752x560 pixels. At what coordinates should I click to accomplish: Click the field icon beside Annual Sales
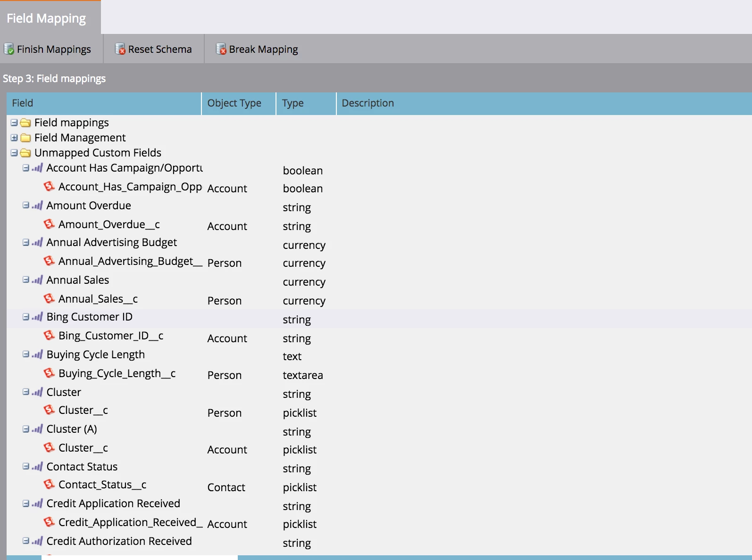[37, 280]
